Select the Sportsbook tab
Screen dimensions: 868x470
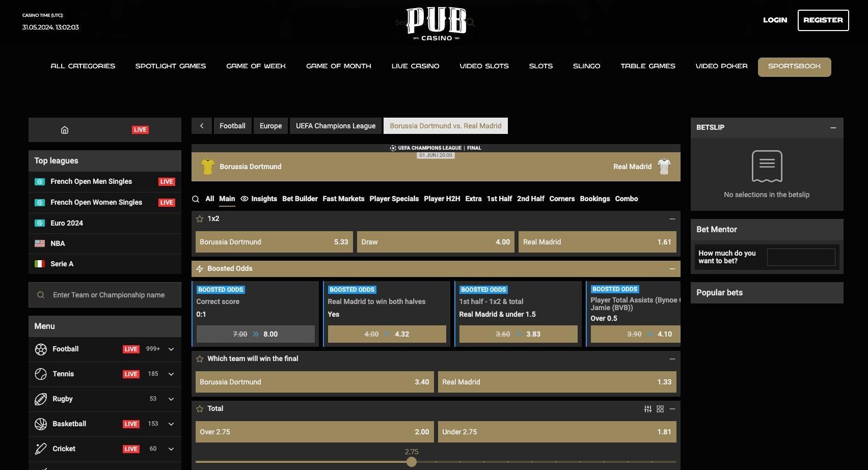pyautogui.click(x=795, y=67)
